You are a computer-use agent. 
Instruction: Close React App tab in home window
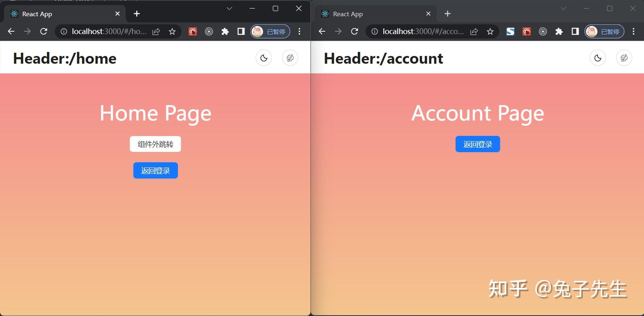[118, 14]
